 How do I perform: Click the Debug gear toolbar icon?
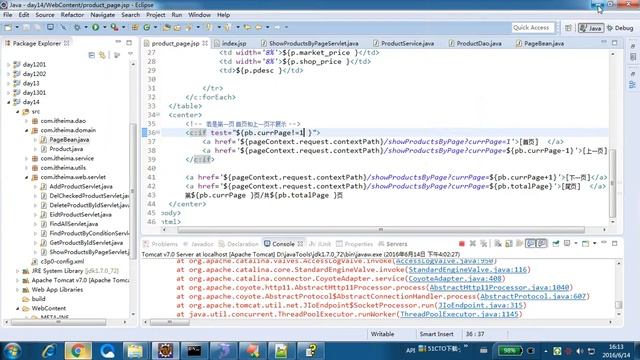[77, 27]
